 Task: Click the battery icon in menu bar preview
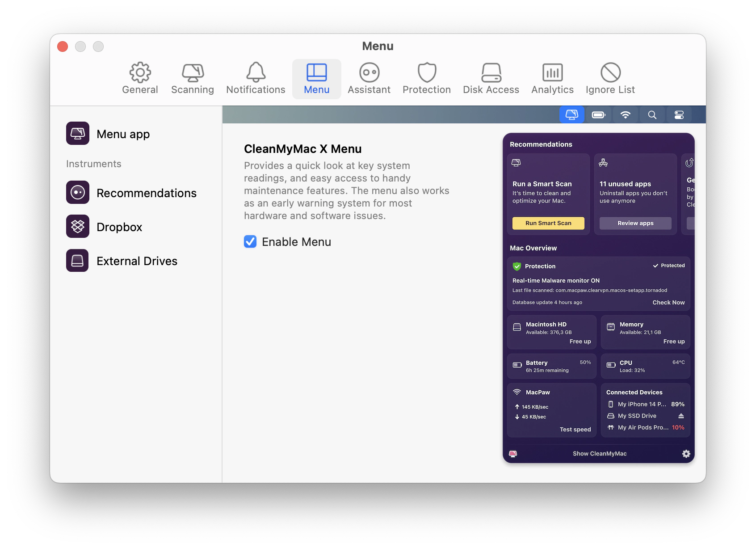click(x=599, y=115)
